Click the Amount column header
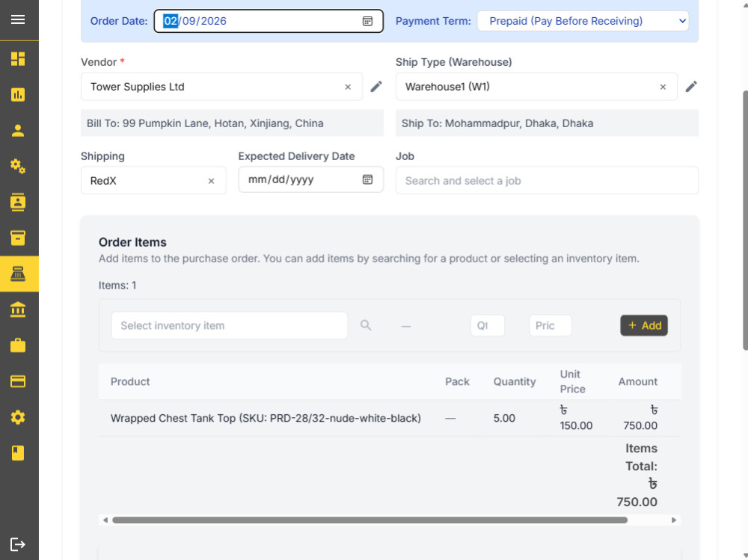 point(637,381)
